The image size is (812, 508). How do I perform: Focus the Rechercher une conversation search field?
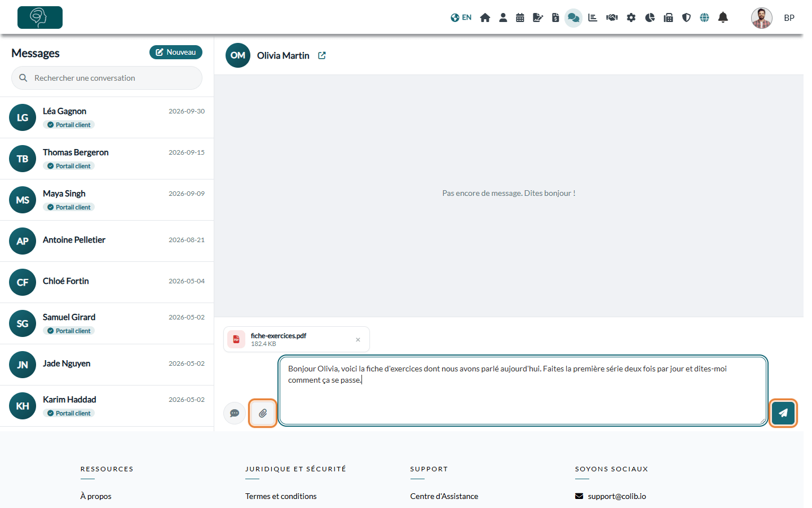(107, 78)
